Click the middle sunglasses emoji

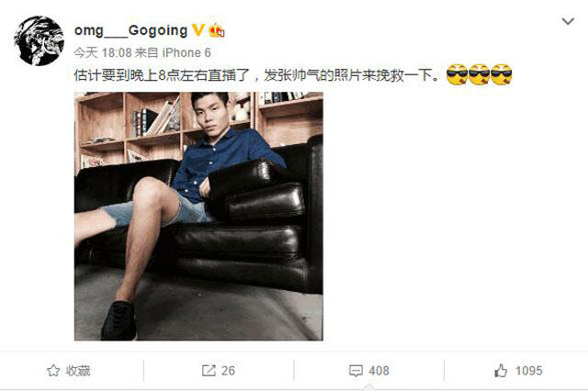coord(479,74)
